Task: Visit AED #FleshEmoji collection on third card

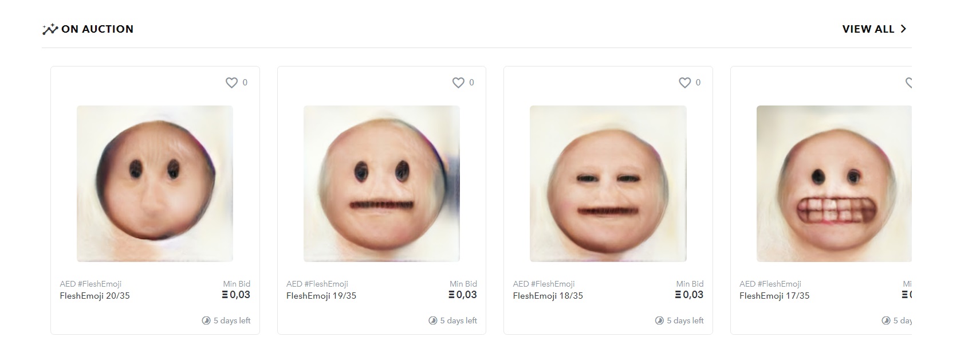Action: tap(544, 284)
